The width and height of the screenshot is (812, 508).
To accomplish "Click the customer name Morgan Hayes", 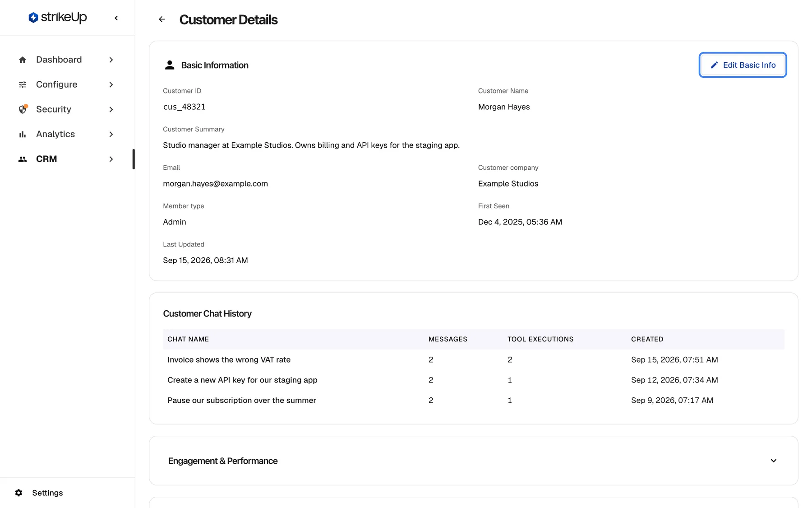I will pyautogui.click(x=504, y=107).
